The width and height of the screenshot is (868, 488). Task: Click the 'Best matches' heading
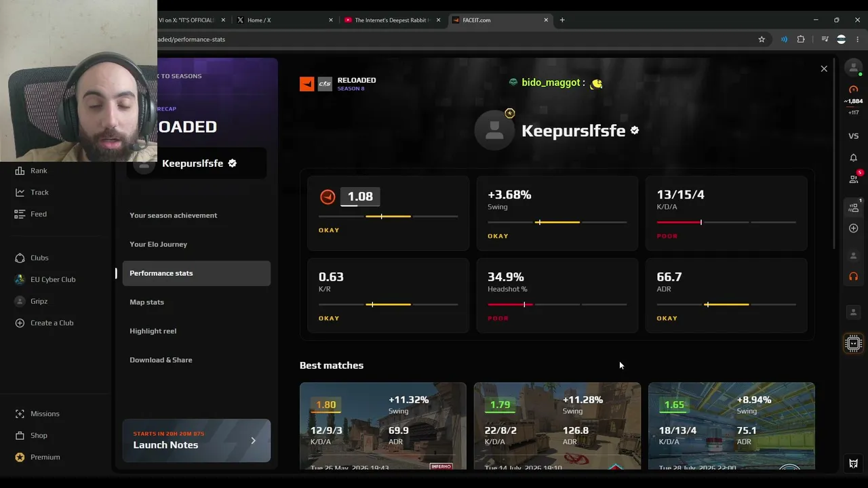(332, 365)
